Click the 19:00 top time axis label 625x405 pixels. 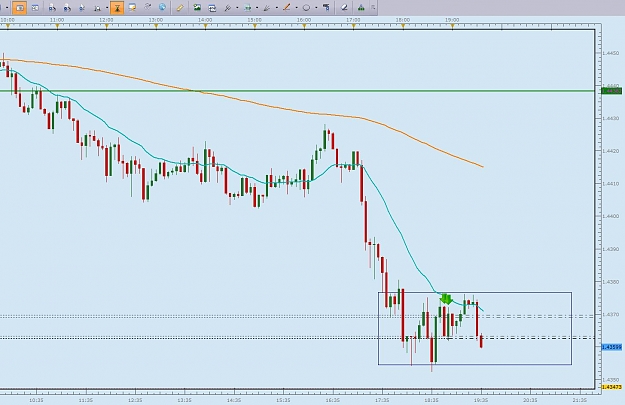(x=452, y=20)
